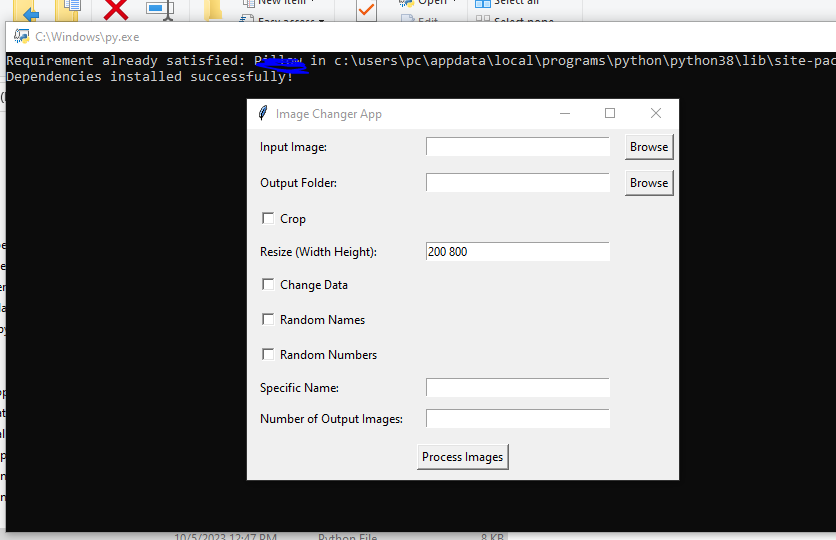Click the New folder icon in ribbon
The image size is (836, 540).
coord(213,10)
